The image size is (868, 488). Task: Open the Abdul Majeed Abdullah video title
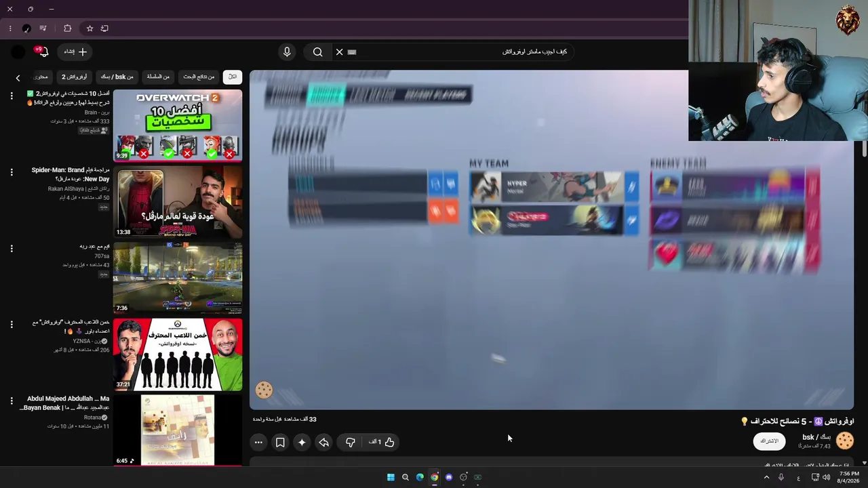tap(65, 403)
